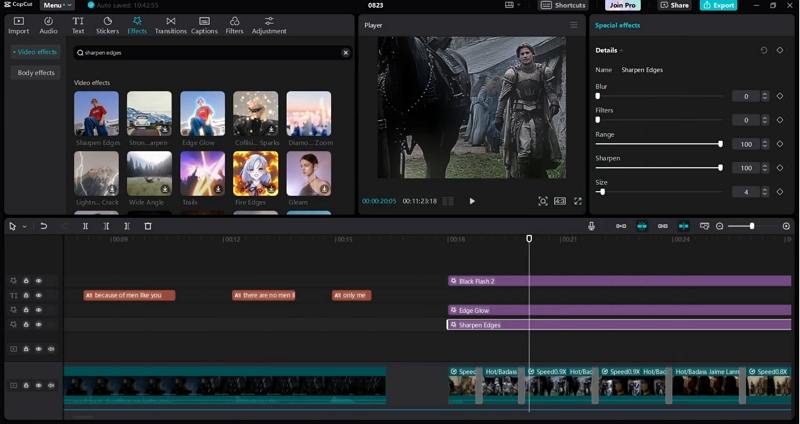The height and width of the screenshot is (424, 800).
Task: Enter fullscreen player view
Action: point(578,202)
